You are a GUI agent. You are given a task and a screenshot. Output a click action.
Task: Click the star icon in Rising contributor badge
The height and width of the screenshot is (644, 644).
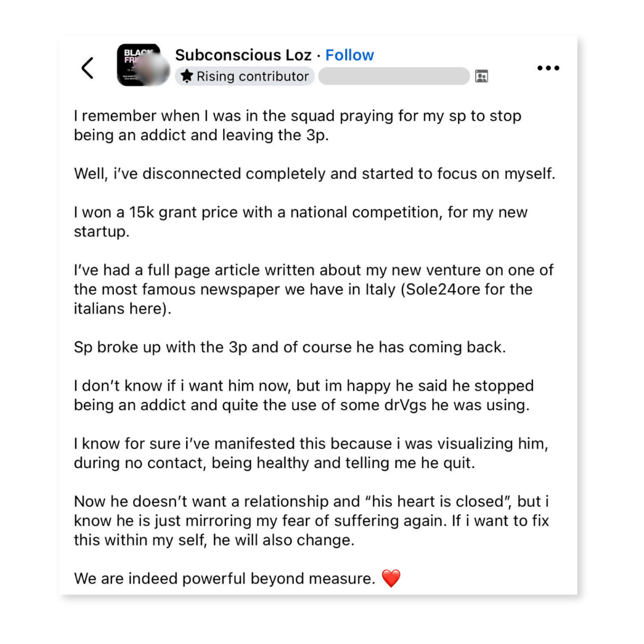pos(187,76)
